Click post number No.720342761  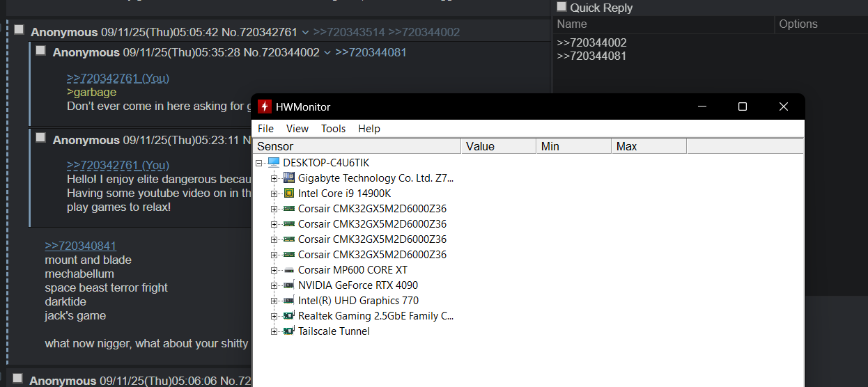[259, 32]
